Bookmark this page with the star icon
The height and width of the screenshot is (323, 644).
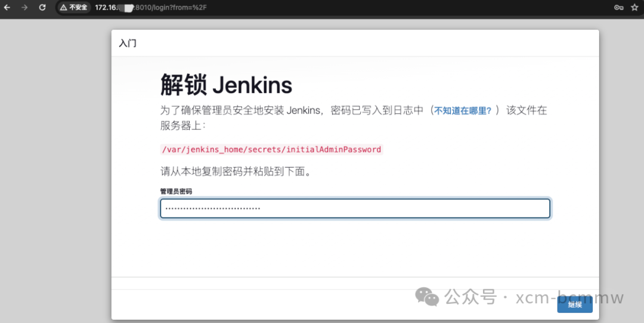coord(634,7)
